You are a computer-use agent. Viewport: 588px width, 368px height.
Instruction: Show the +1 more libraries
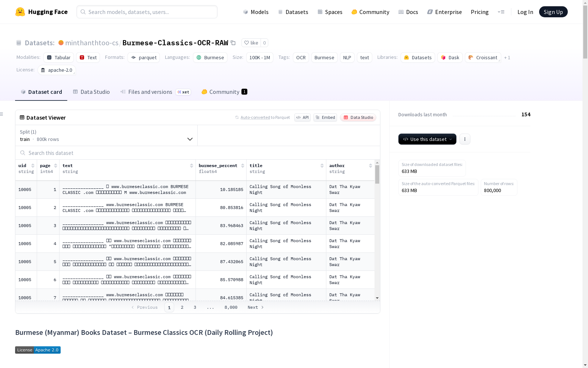pyautogui.click(x=507, y=57)
